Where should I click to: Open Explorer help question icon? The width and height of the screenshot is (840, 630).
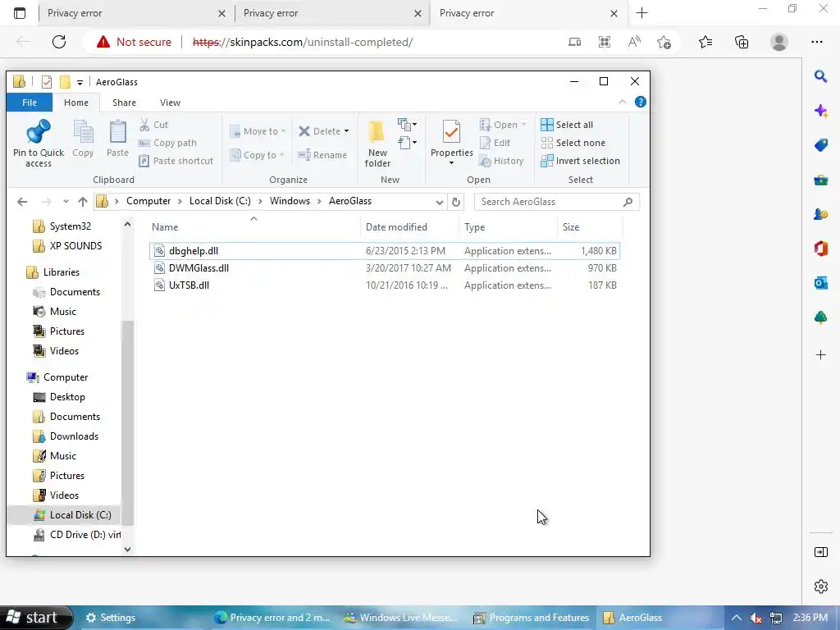pos(640,102)
